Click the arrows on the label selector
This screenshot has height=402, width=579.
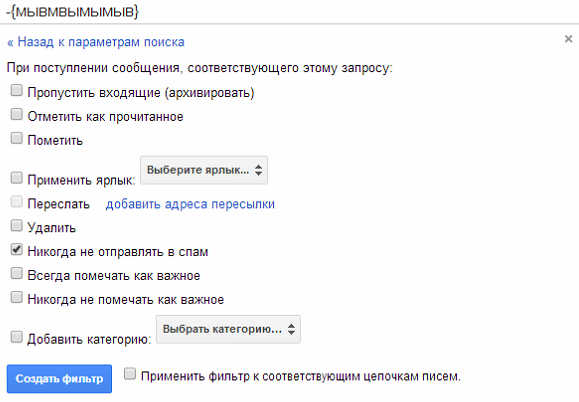[258, 170]
